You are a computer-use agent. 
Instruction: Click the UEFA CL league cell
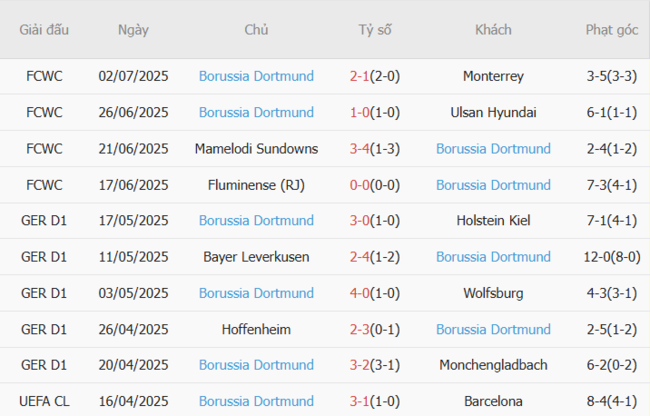44,401
